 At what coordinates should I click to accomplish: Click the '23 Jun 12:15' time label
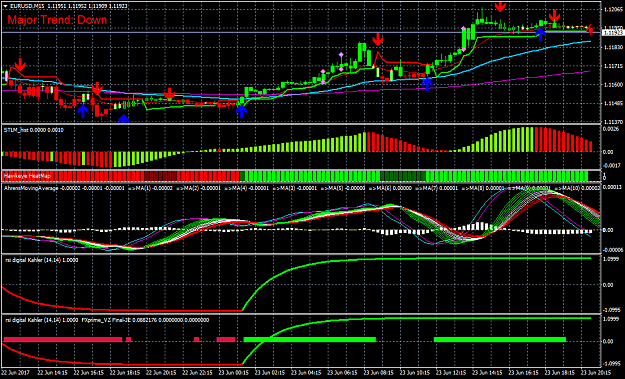click(x=451, y=373)
